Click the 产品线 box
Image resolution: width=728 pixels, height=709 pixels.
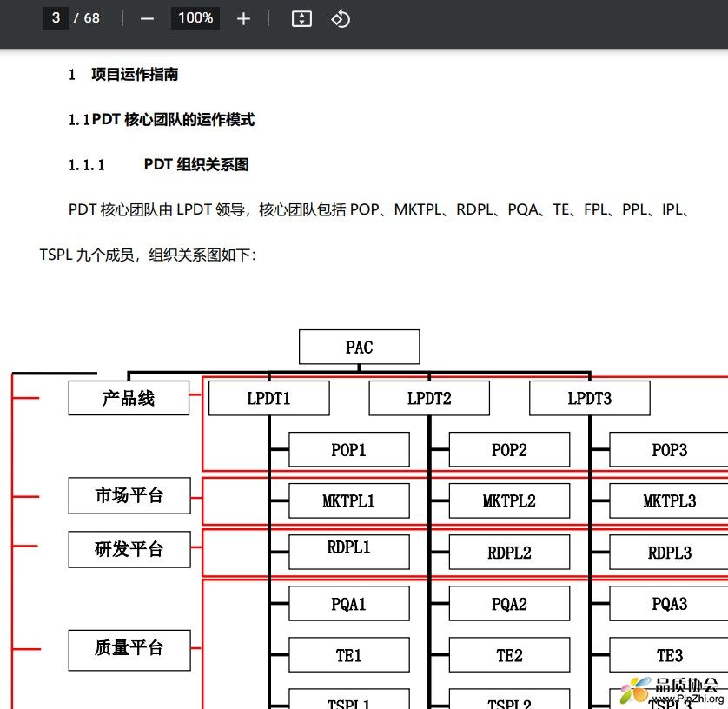point(129,398)
